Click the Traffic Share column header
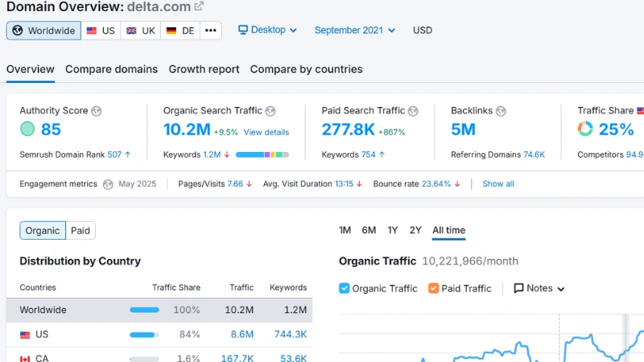The width and height of the screenshot is (644, 362). (x=176, y=288)
